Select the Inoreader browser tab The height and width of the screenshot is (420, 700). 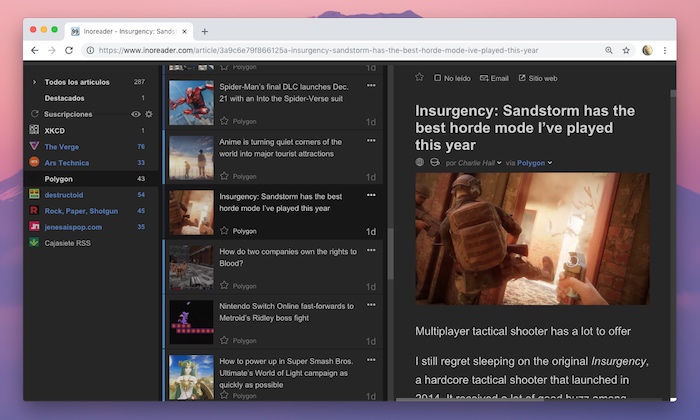[129, 31]
